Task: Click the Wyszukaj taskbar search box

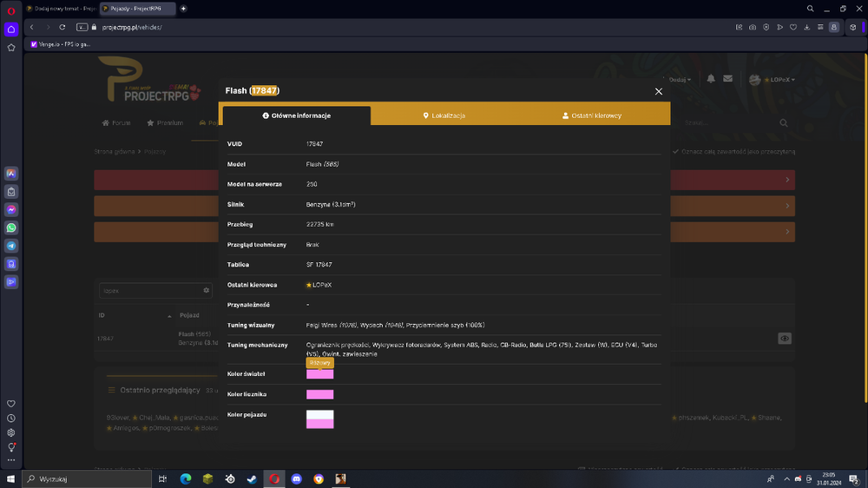Action: click(x=87, y=479)
